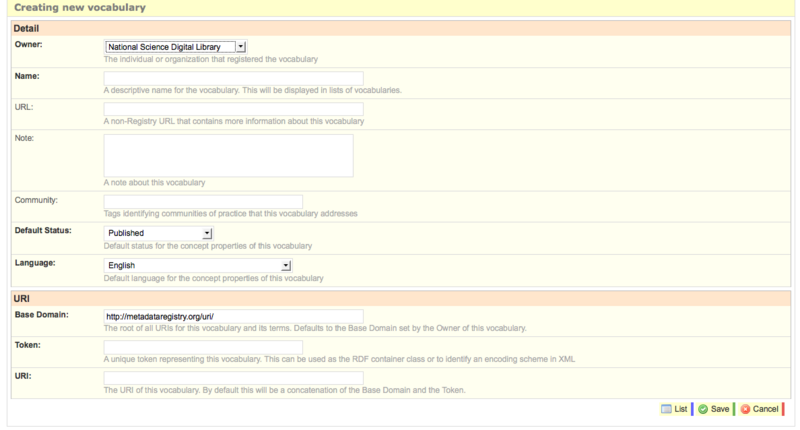The image size is (800, 430).
Task: Click the URI input field
Action: [234, 378]
